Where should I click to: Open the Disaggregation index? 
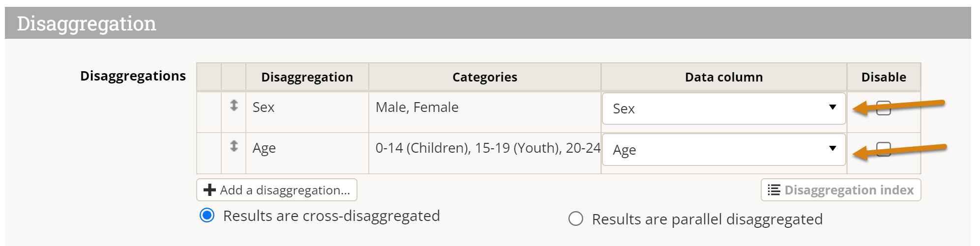[840, 190]
